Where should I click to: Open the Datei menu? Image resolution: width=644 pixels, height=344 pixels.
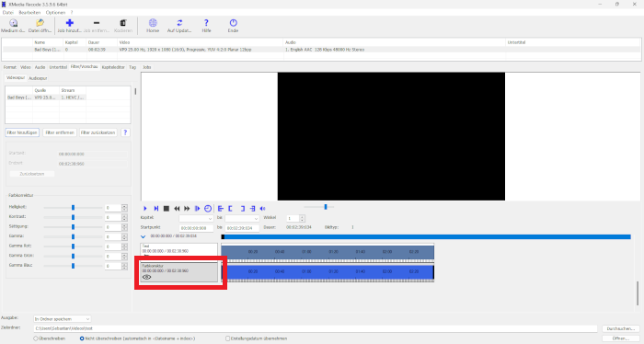click(7, 13)
